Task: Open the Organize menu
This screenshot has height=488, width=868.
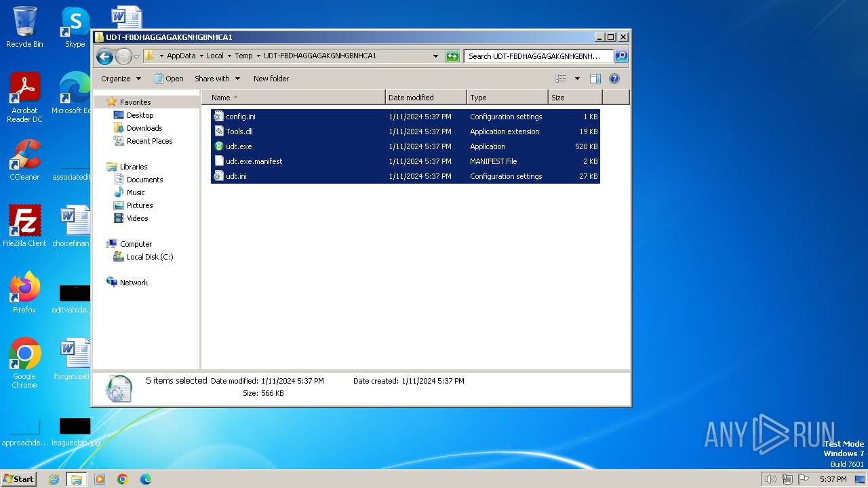Action: point(121,79)
